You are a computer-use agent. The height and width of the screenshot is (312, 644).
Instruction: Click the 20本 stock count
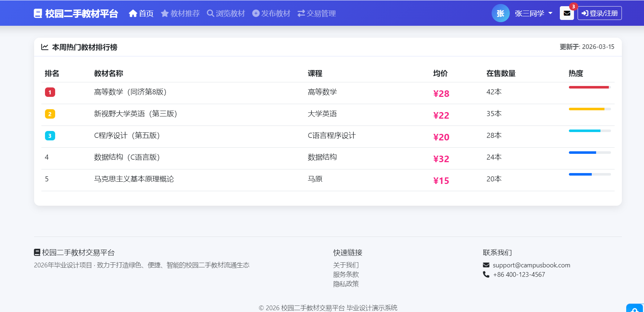point(494,179)
